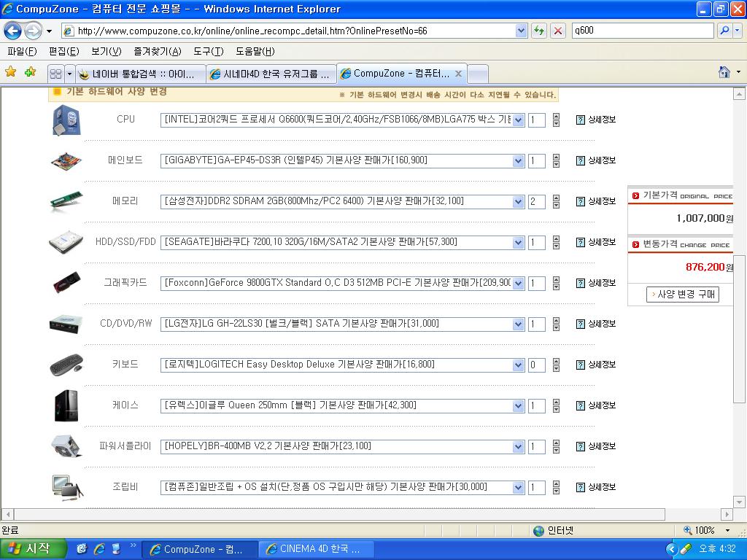Screen dimensions: 747x560
Task: Click the 키보드 quantity field showing 0
Action: pyautogui.click(x=536, y=365)
